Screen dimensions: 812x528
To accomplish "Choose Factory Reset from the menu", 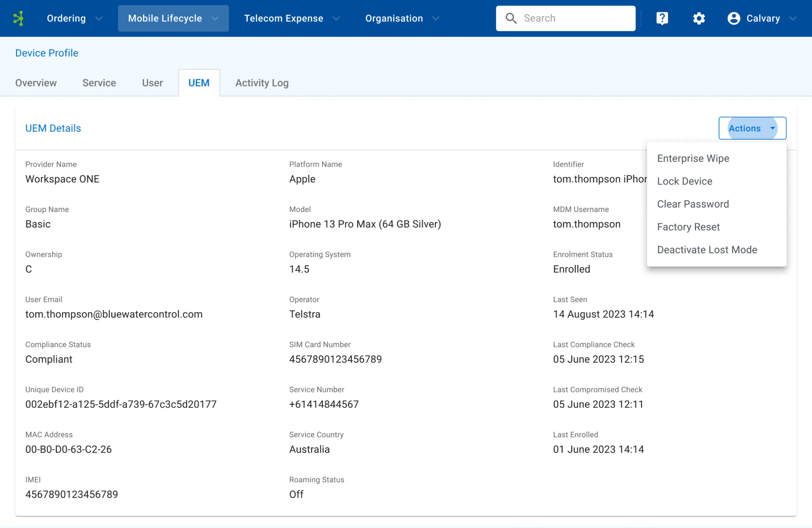I will click(x=688, y=227).
